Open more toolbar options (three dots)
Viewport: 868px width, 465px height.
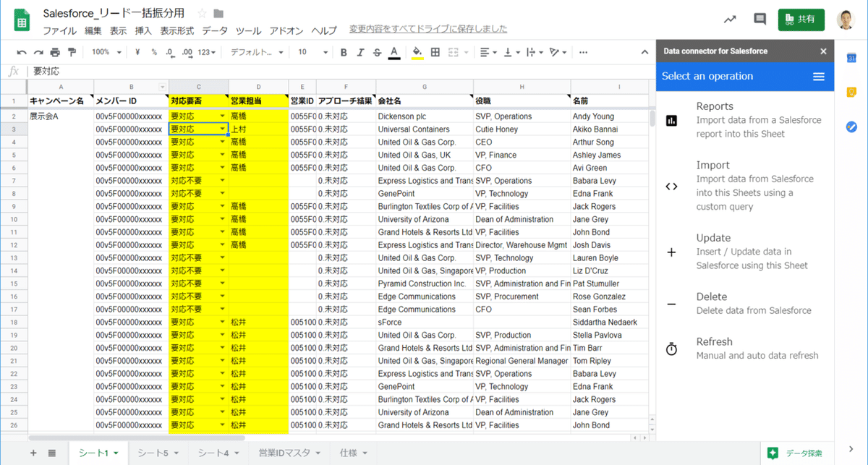tap(584, 52)
